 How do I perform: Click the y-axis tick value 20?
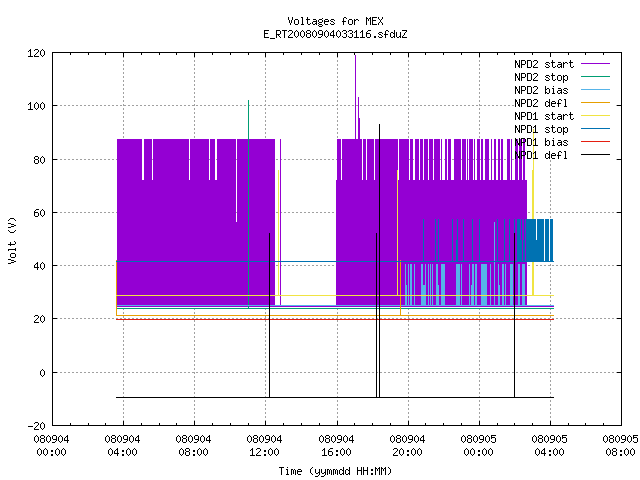(39, 319)
